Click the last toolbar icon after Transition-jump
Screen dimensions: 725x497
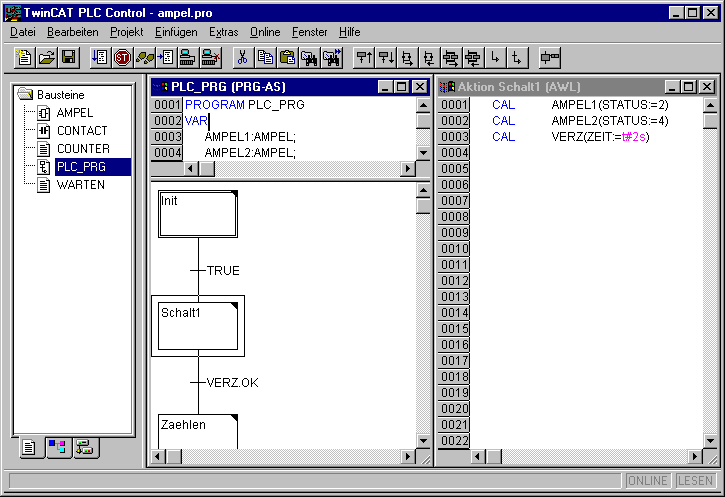point(550,58)
